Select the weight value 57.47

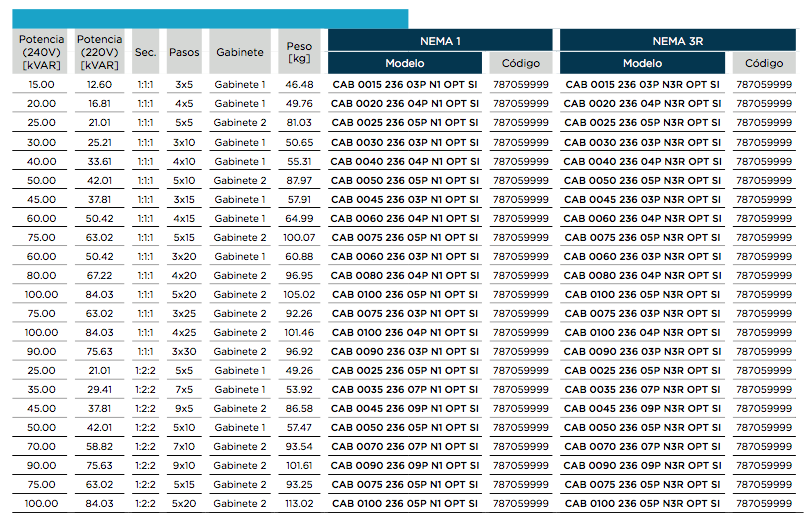(x=299, y=428)
